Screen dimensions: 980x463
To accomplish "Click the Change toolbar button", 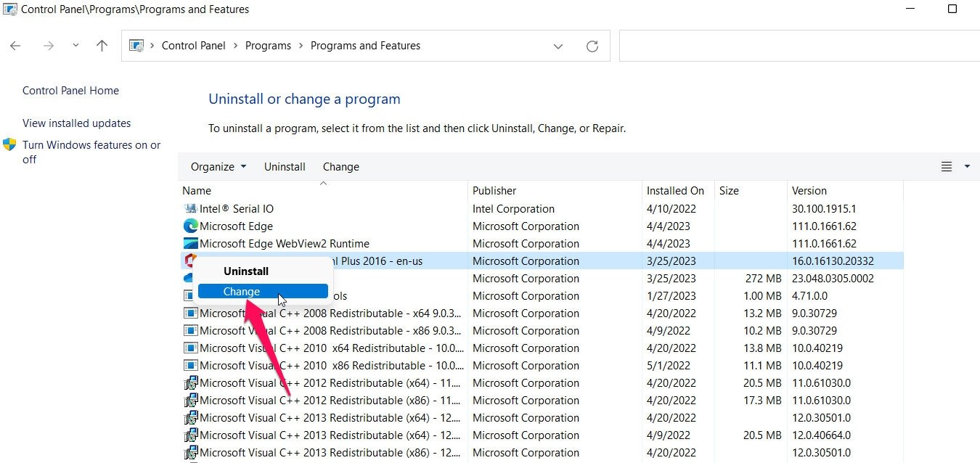I will 340,167.
